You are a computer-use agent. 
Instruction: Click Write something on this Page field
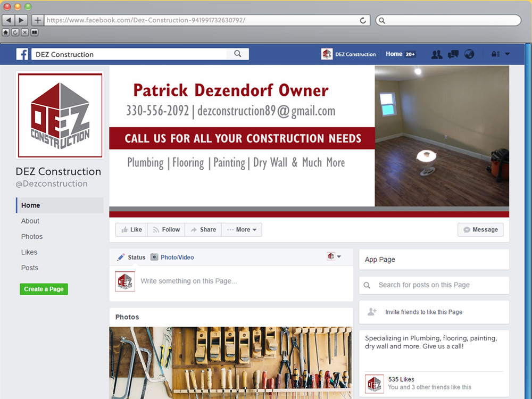coord(189,281)
